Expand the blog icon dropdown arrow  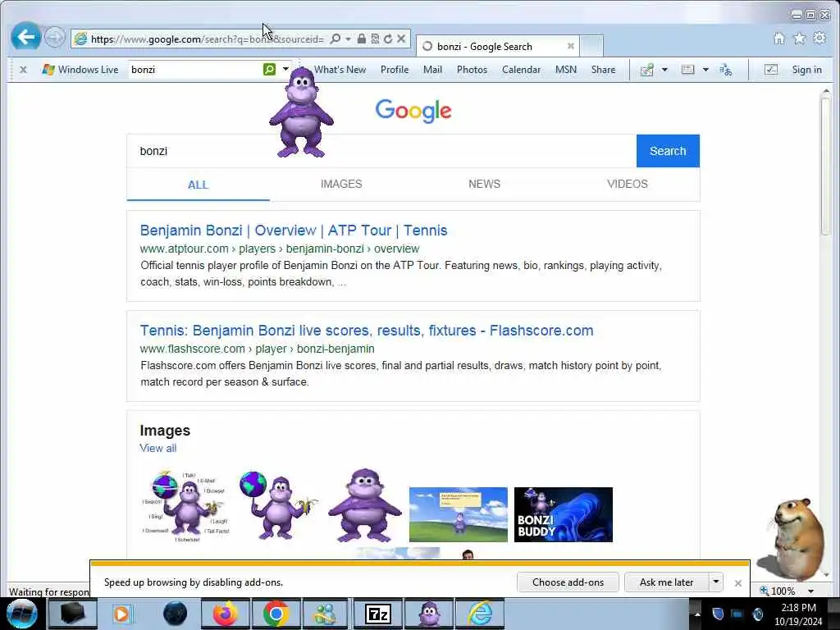pyautogui.click(x=664, y=70)
